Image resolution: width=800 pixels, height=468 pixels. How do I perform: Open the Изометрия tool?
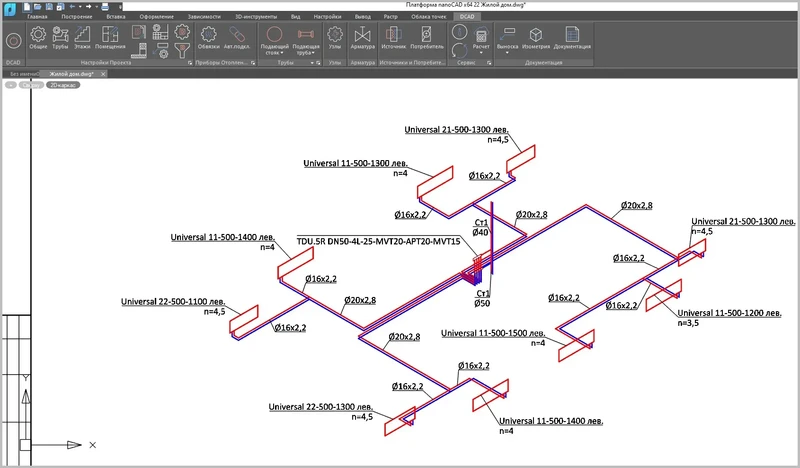537,38
